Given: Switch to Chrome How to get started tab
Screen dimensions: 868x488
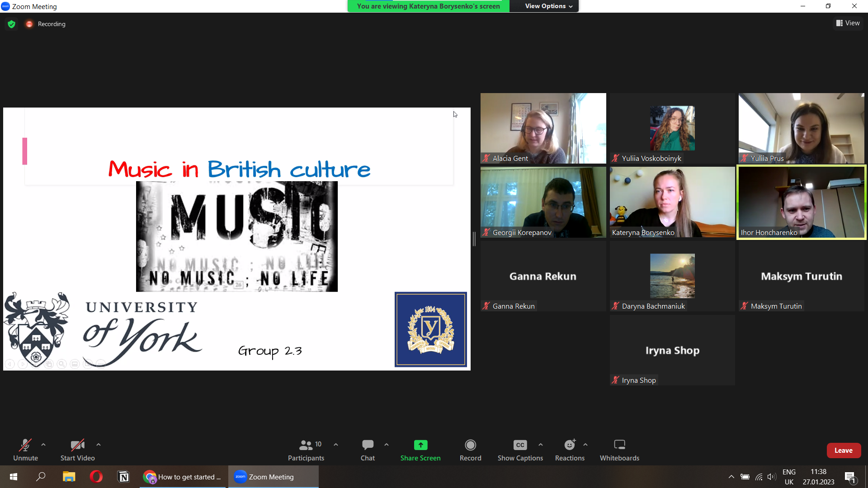Looking at the screenshot, I should click(183, 477).
